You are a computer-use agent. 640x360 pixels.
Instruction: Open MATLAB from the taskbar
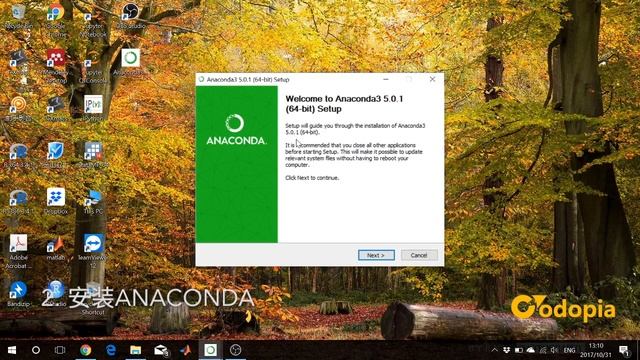(x=186, y=350)
